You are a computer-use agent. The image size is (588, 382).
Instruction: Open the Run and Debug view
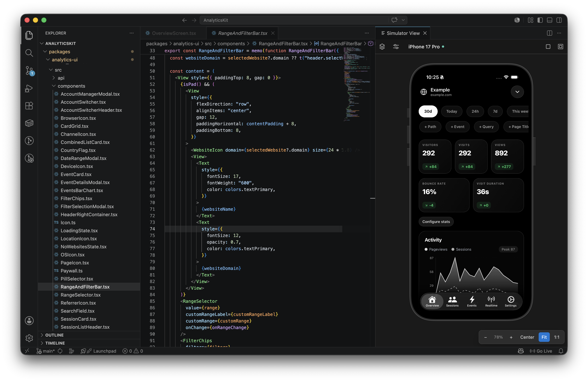coord(29,88)
